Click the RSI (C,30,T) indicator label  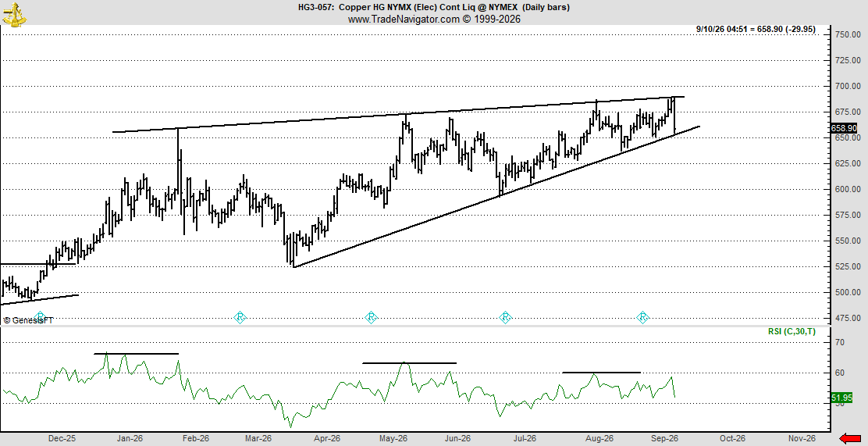coord(792,332)
